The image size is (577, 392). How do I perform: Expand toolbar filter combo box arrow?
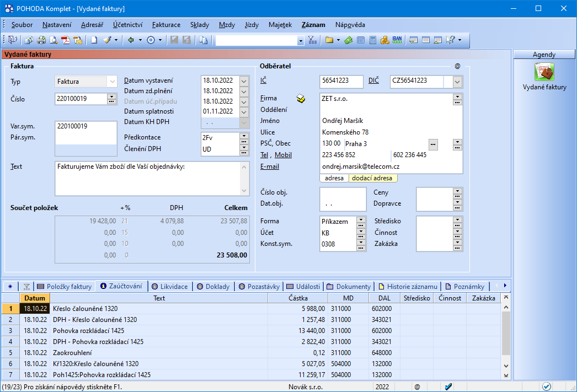click(x=301, y=41)
